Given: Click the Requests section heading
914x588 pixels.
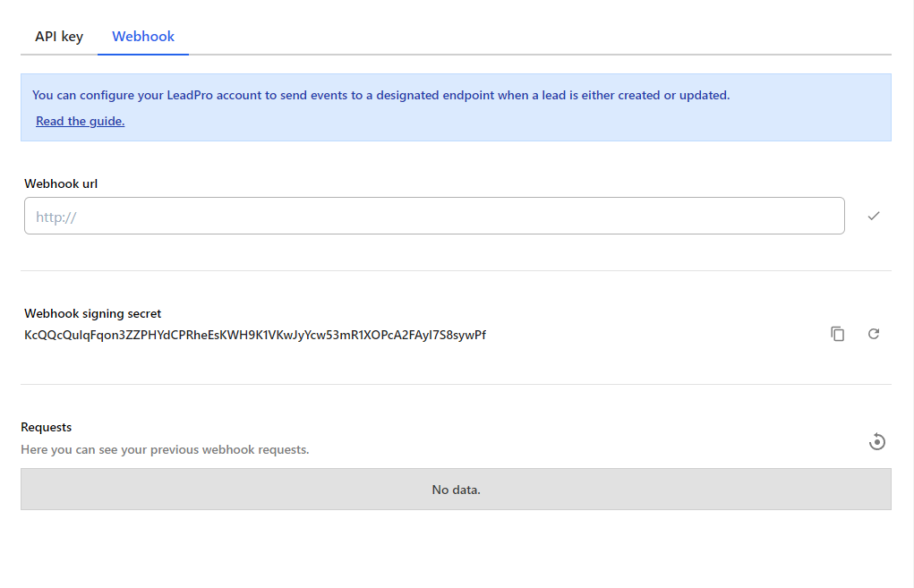Looking at the screenshot, I should pos(46,427).
